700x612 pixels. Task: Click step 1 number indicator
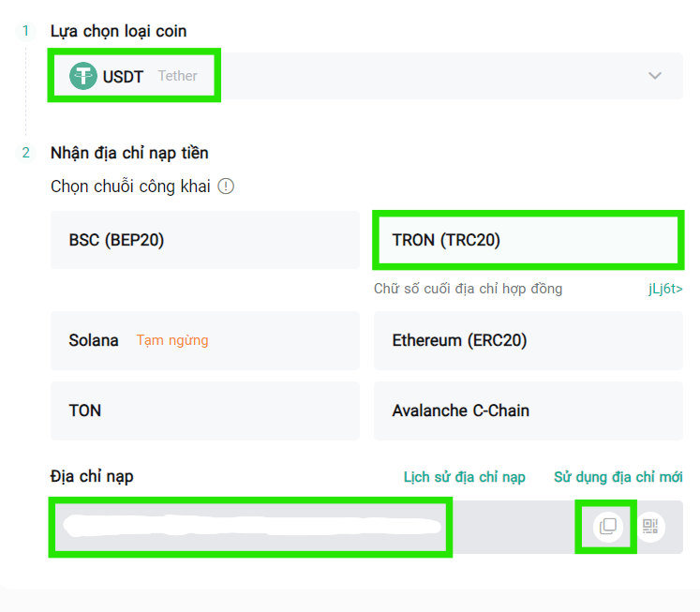point(25,31)
